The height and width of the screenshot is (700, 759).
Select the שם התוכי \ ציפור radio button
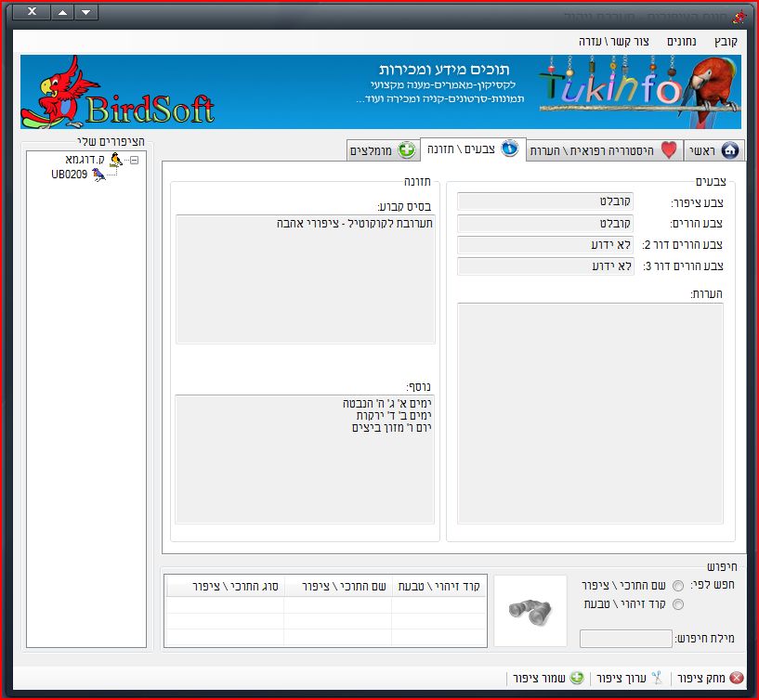coord(677,586)
